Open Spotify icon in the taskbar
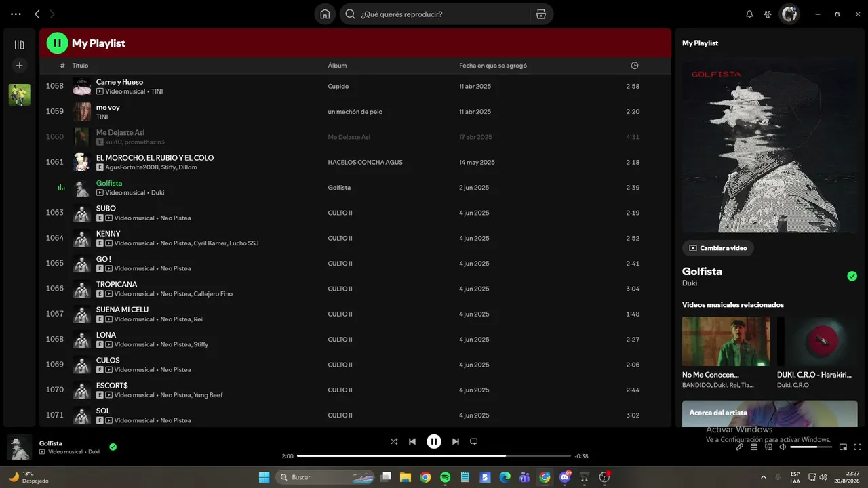Screen dimensions: 868x488 [x=445, y=477]
